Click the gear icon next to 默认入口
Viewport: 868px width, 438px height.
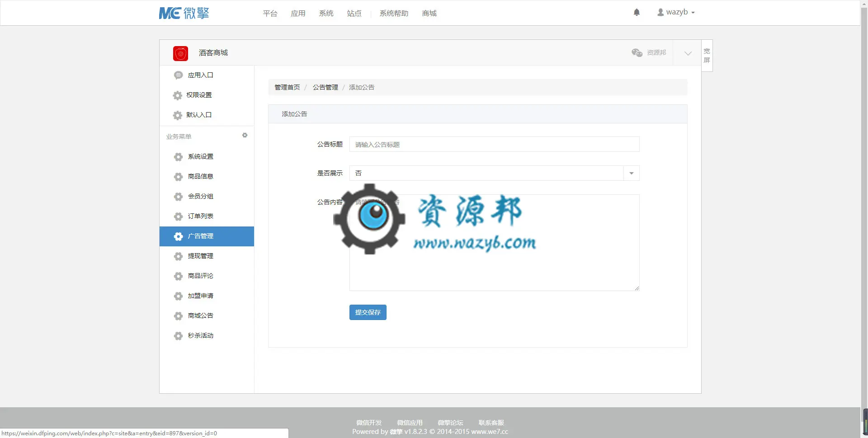[x=178, y=115]
